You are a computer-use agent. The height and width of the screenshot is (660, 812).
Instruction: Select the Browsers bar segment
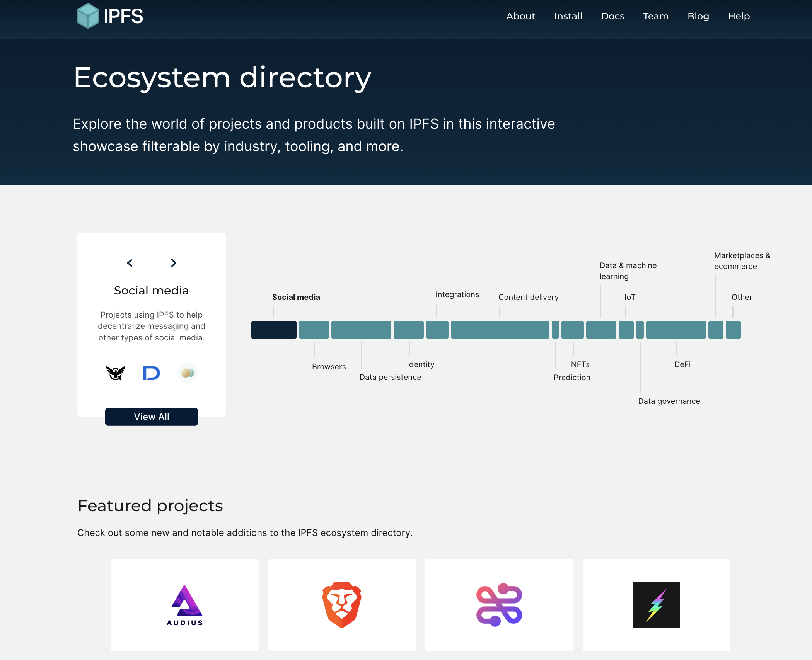[x=314, y=330]
